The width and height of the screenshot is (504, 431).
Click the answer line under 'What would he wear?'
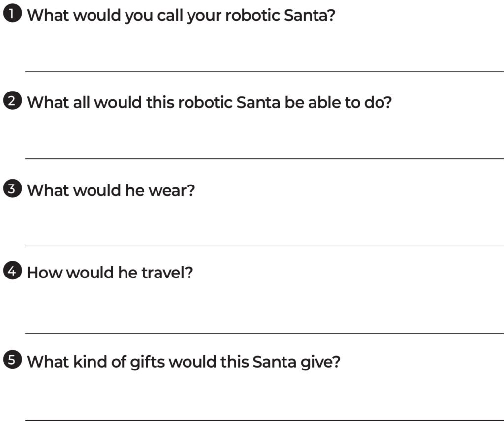point(264,246)
